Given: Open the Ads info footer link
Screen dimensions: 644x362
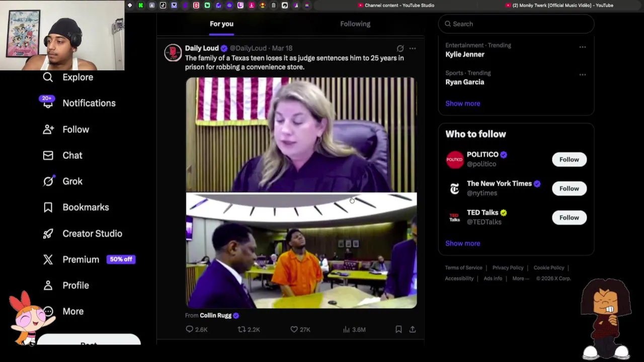Looking at the screenshot, I should 493,279.
